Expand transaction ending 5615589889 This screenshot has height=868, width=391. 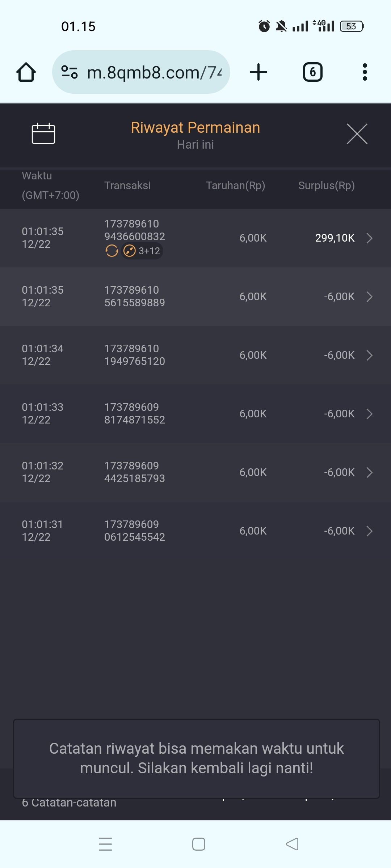coord(369,297)
